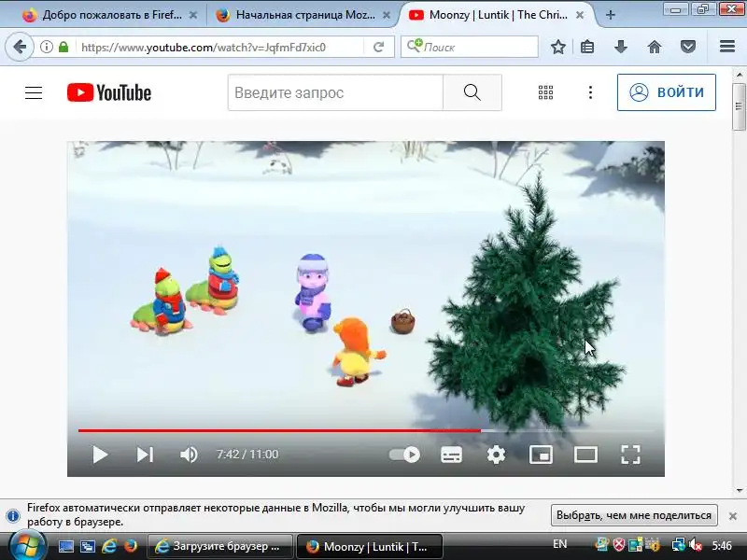Image resolution: width=747 pixels, height=560 pixels.
Task: Click Выбрать, чем мне поделиться button
Action: [x=634, y=515]
